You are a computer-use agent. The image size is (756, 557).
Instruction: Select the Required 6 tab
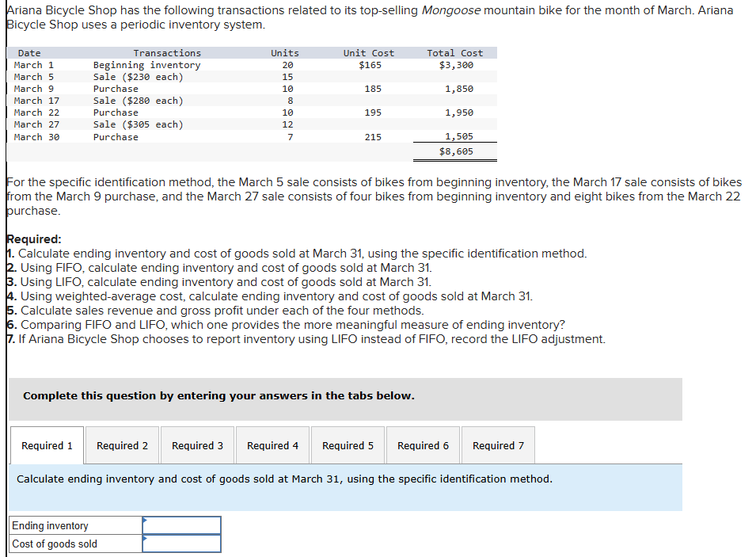click(423, 444)
